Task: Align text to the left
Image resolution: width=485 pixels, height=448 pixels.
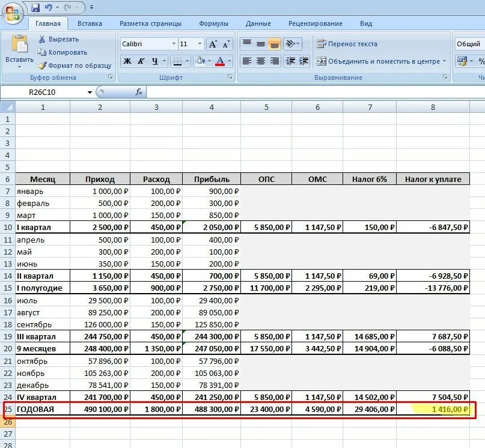Action: click(x=247, y=61)
